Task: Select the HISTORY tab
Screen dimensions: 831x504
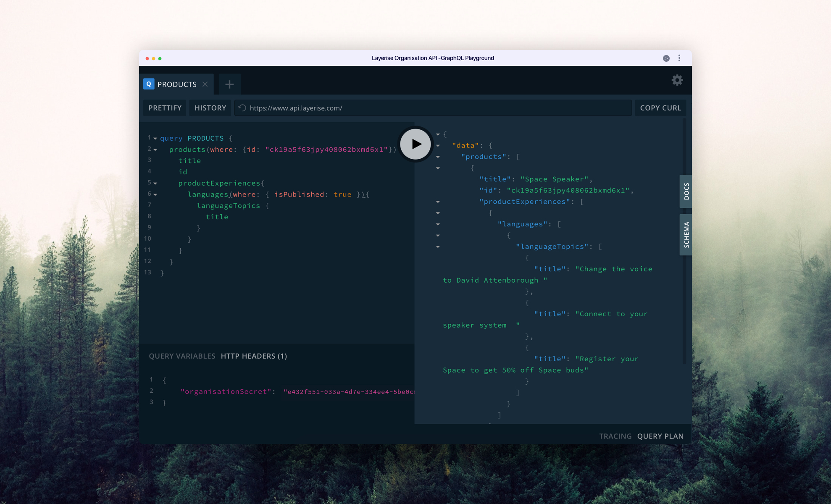Action: [210, 108]
